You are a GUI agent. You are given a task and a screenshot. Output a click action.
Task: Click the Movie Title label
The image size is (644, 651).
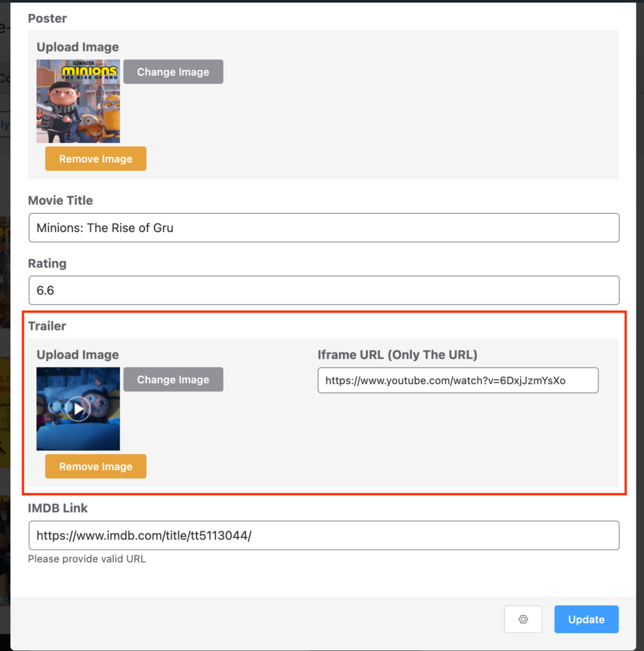(60, 200)
